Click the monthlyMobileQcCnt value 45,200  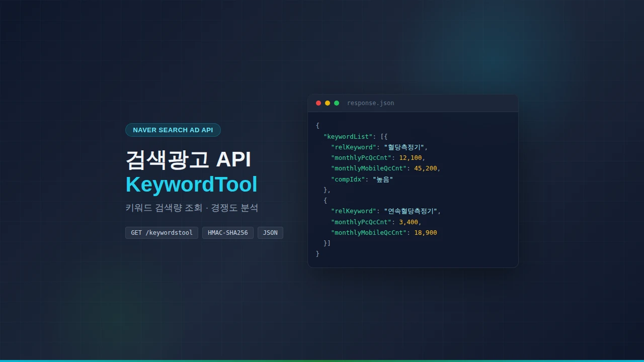426,168
